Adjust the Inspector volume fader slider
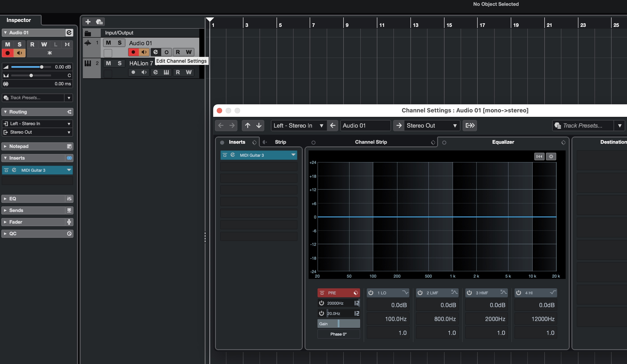627x364 pixels. click(42, 67)
